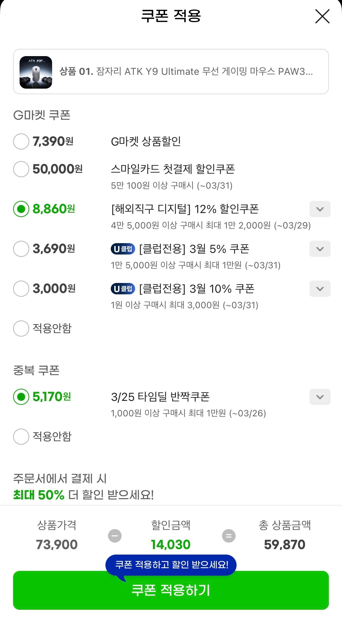
Task: Expand details for 3/25 타임딜 반짝쿠폰
Action: coord(320,397)
